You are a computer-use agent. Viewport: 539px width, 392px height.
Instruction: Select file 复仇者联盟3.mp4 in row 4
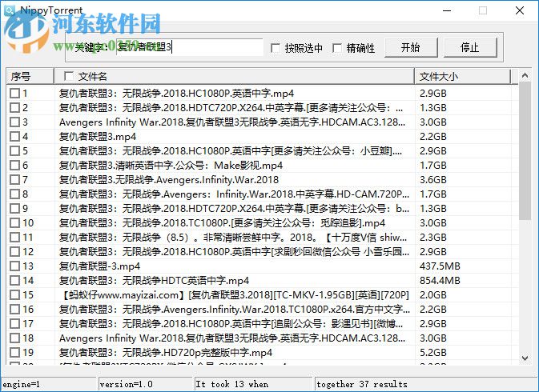(x=98, y=137)
